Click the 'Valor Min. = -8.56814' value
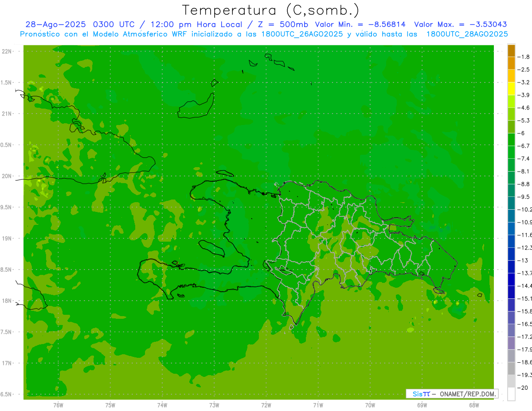532x411 pixels. (x=361, y=24)
